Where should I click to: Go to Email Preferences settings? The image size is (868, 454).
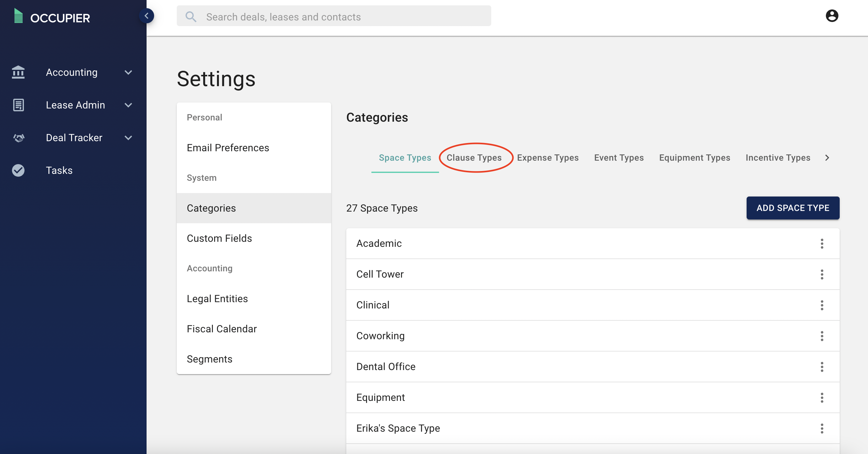coord(228,147)
